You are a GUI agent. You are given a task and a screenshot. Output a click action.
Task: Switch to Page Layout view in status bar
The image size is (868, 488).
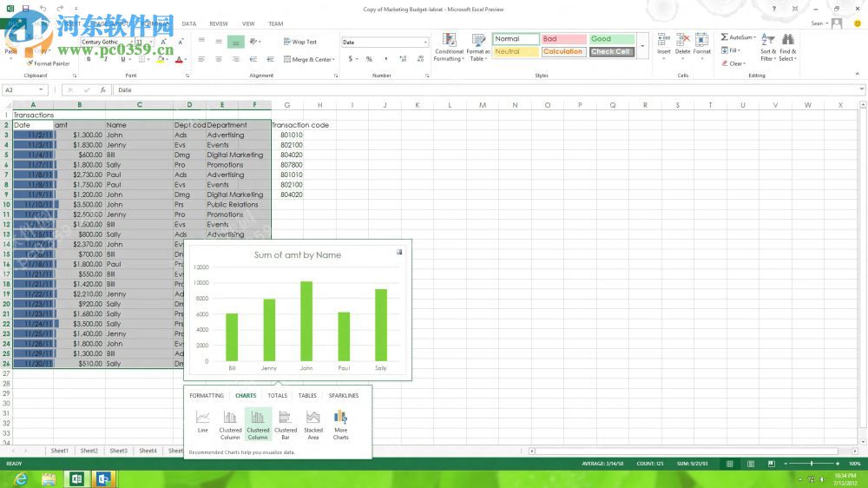[751, 464]
